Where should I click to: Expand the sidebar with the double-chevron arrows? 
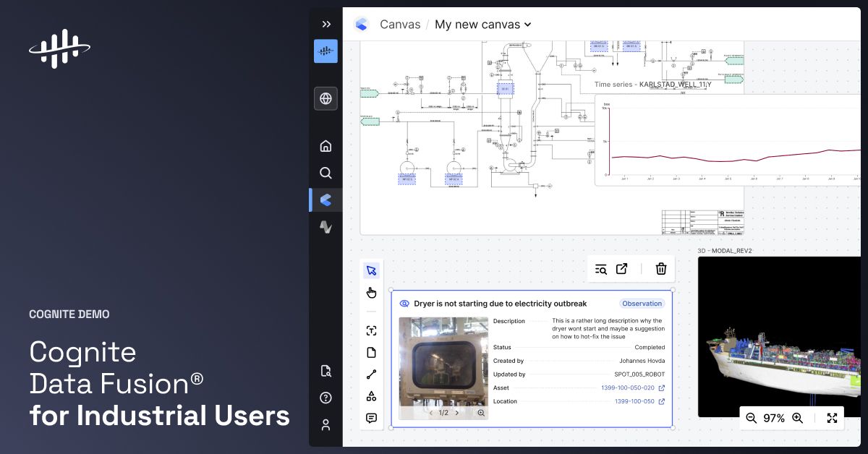point(325,23)
